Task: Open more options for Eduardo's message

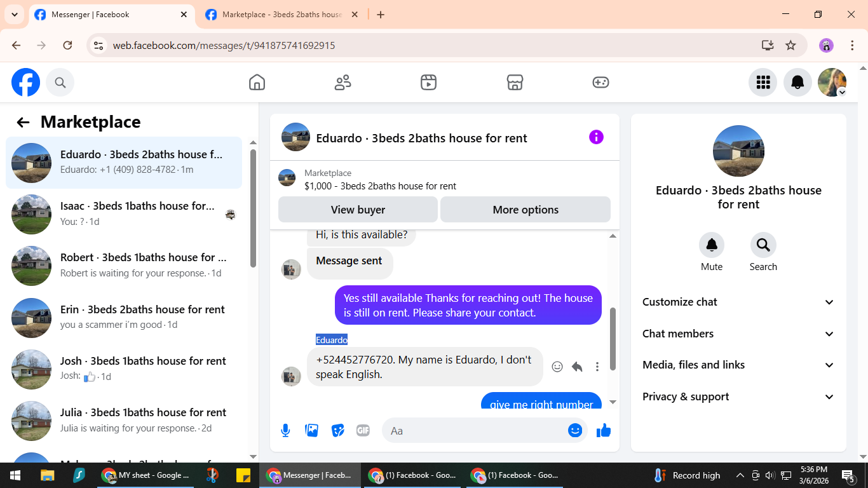Action: pos(597,367)
